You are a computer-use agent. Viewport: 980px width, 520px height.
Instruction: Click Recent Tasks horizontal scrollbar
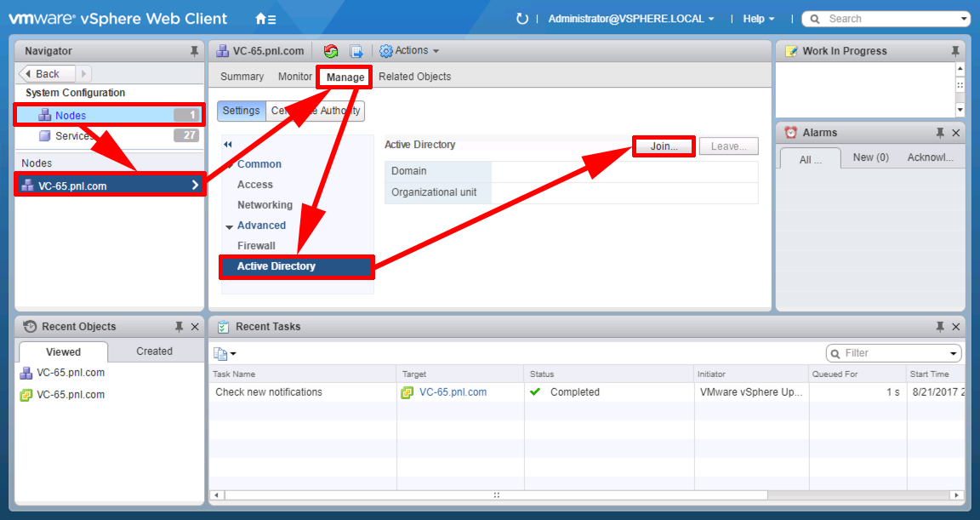[496, 495]
